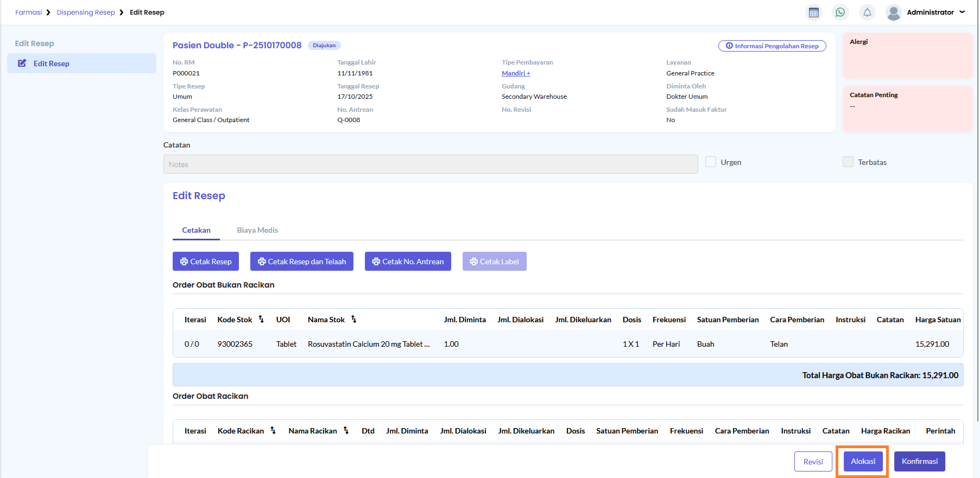The height and width of the screenshot is (478, 980).
Task: Click the Administrator user avatar
Action: [x=893, y=12]
